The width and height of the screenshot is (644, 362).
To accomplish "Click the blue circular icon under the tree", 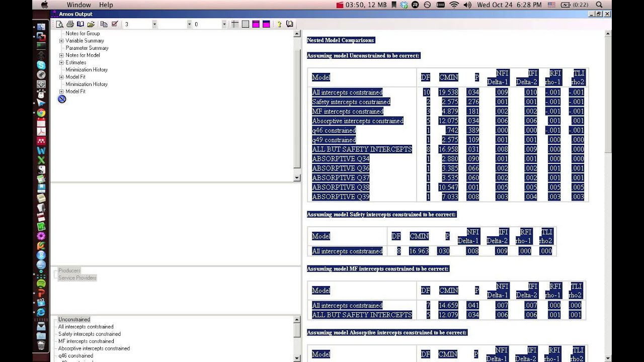I will click(62, 99).
